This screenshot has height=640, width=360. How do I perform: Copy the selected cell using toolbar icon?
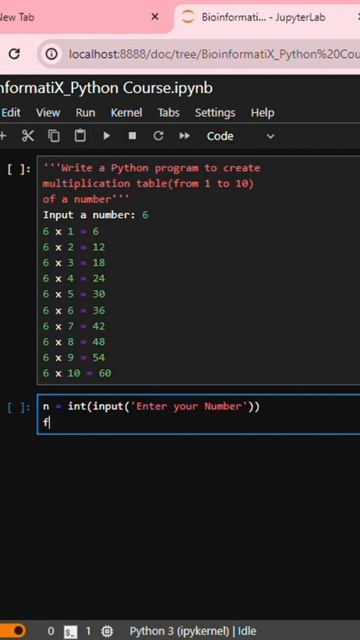click(53, 136)
